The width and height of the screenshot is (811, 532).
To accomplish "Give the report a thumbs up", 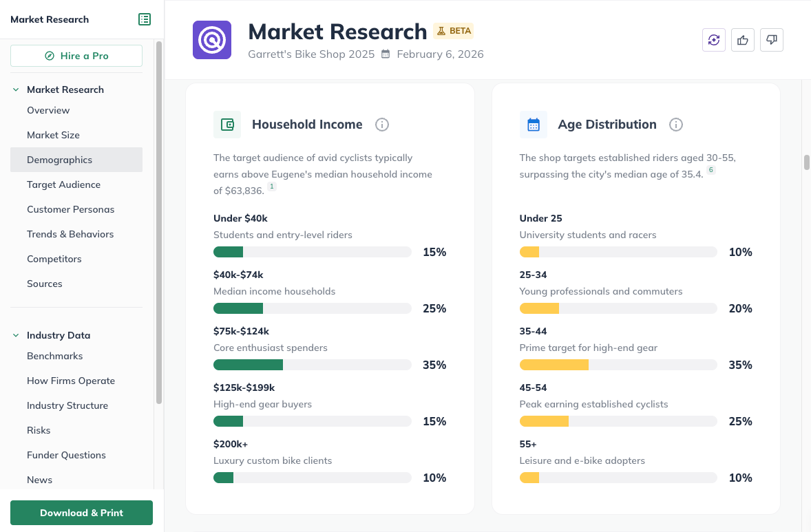I will (742, 40).
